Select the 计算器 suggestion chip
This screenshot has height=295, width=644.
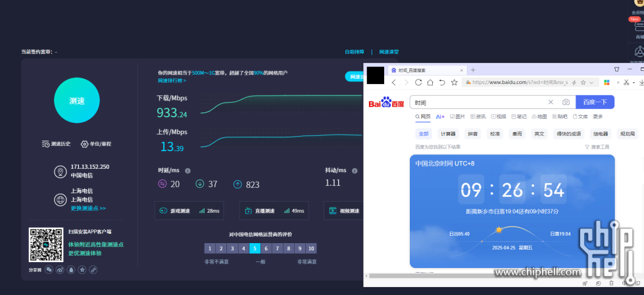448,134
